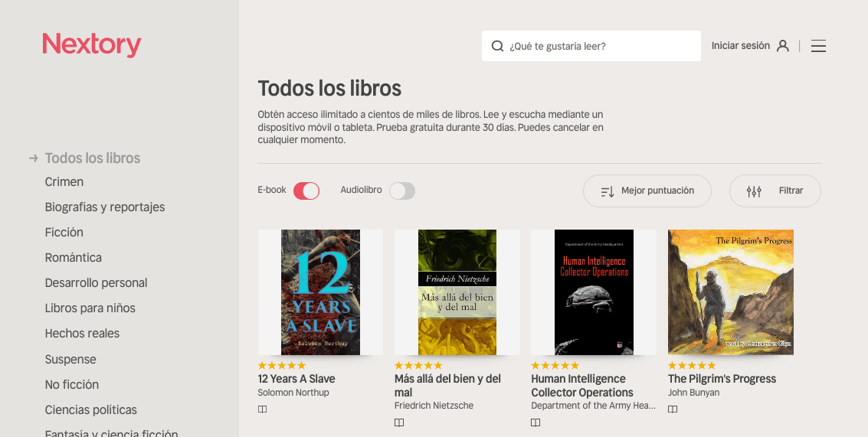Screen dimensions: 868x437
Task: Expand the Filtrar options
Action: coord(775,191)
